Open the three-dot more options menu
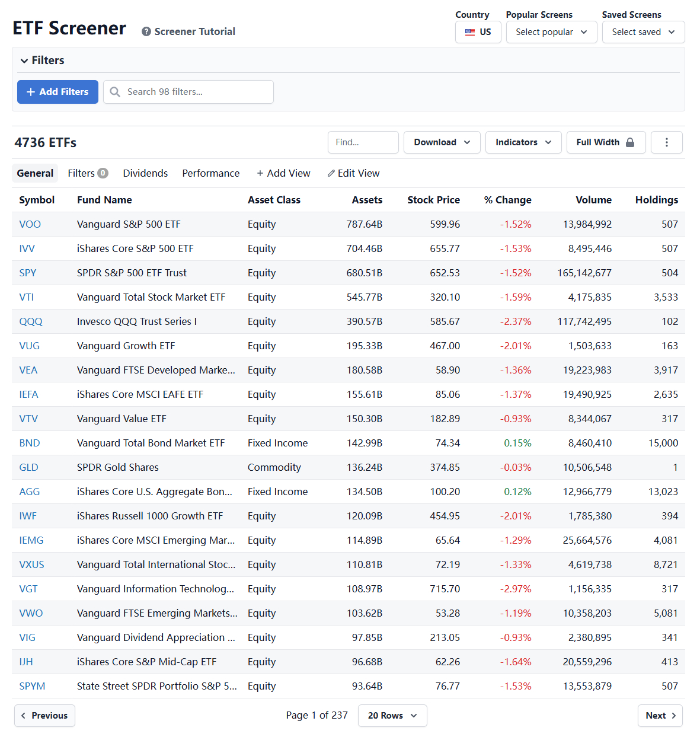This screenshot has width=700, height=737. 667,142
